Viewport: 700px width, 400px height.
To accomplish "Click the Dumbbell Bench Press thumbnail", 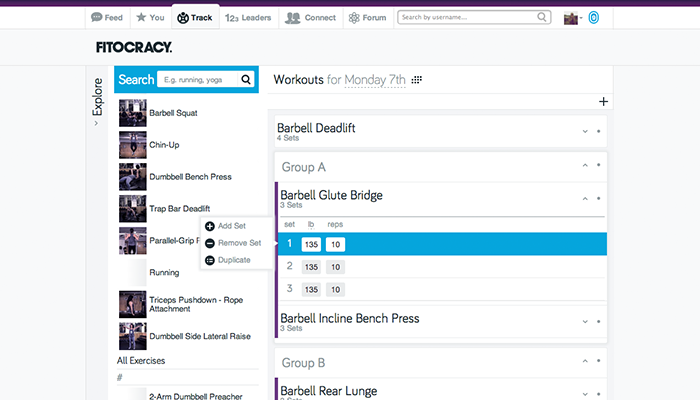I will point(133,177).
